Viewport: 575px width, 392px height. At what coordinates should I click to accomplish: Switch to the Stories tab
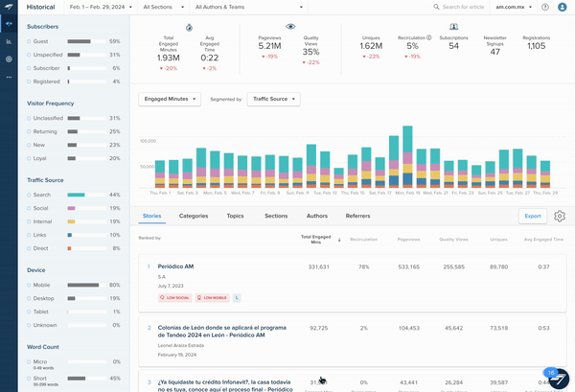[151, 216]
